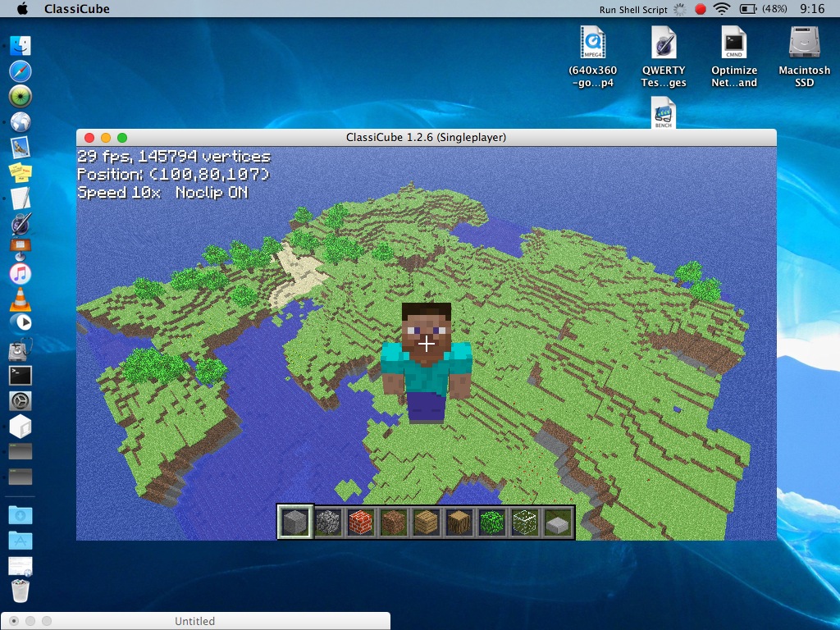Open the Wi-Fi status menu
The width and height of the screenshot is (840, 630).
[722, 9]
